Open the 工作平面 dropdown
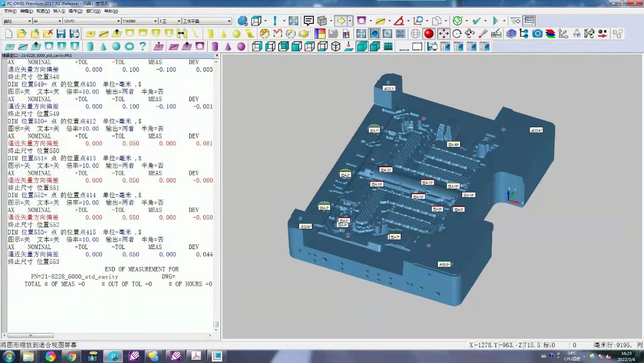The height and width of the screenshot is (363, 644). pyautogui.click(x=230, y=21)
